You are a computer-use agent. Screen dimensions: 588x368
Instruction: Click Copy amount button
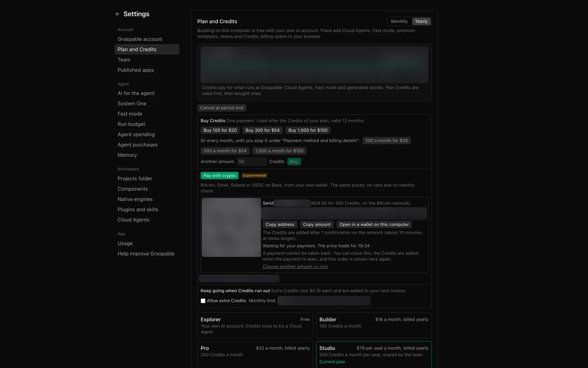point(317,224)
